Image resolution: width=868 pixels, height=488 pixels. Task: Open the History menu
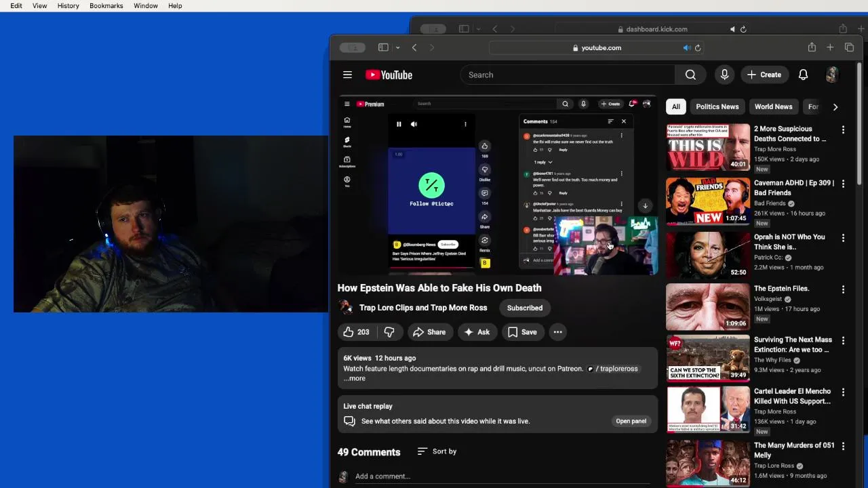(x=68, y=5)
